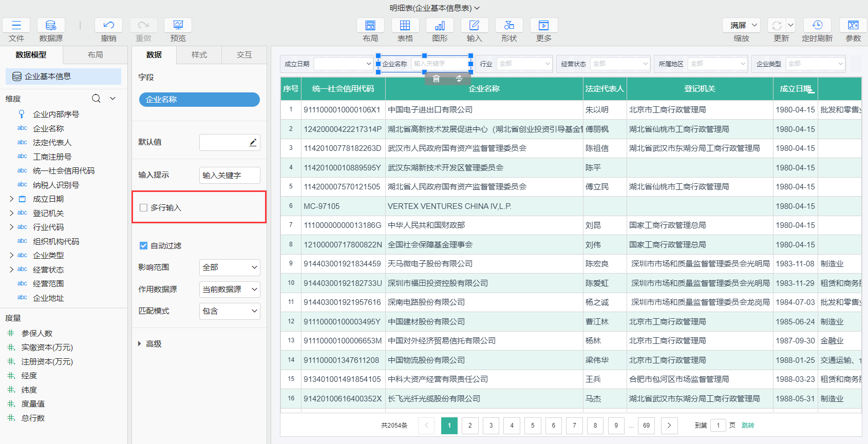
Task: Click the search icon beside 维度
Action: [x=96, y=99]
